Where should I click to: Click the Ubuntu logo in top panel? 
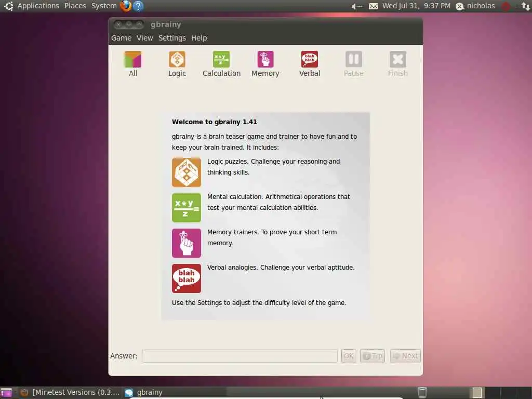[8, 6]
